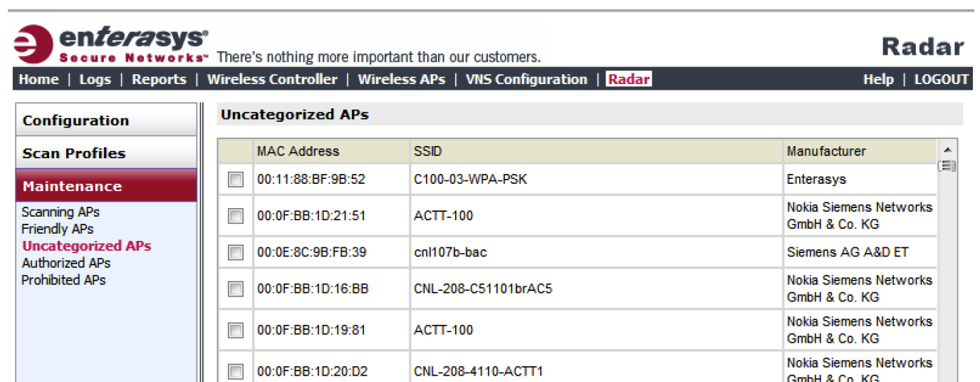This screenshot has height=382, width=980.
Task: Toggle checkbox for MAC 00:0F:BB:1D:21:51
Action: [235, 216]
